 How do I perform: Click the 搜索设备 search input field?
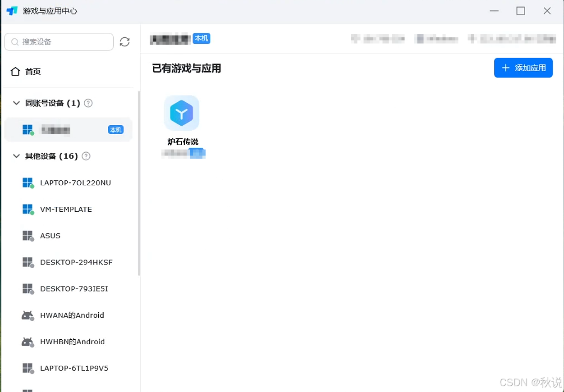(59, 41)
